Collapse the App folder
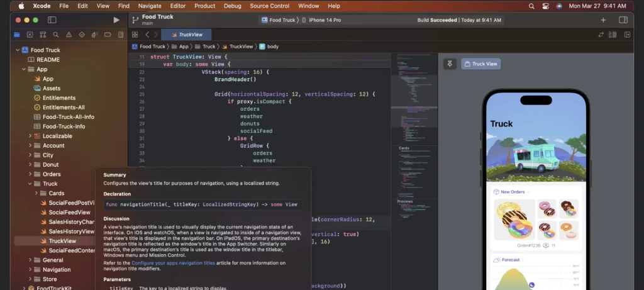 tap(25, 69)
